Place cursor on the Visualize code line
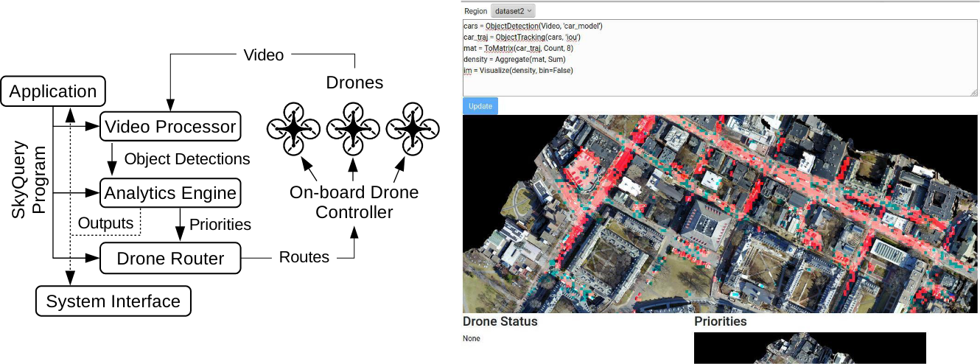This screenshot has height=364, width=980. (518, 70)
